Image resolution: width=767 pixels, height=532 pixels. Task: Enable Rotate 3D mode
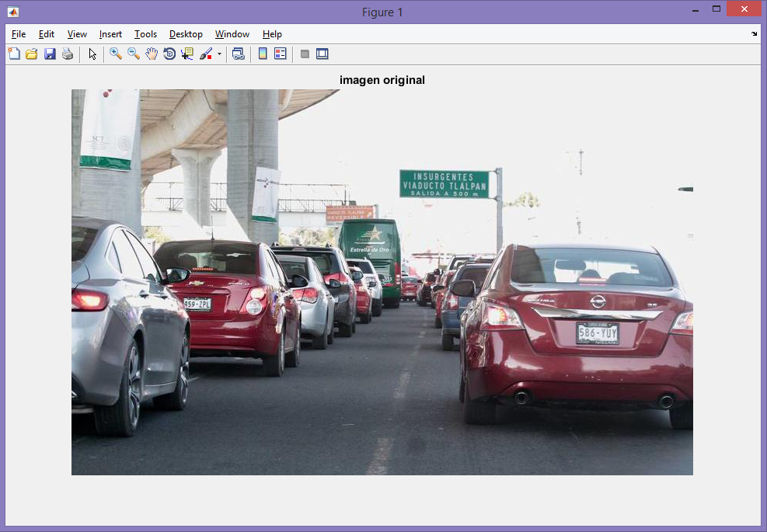(x=169, y=54)
